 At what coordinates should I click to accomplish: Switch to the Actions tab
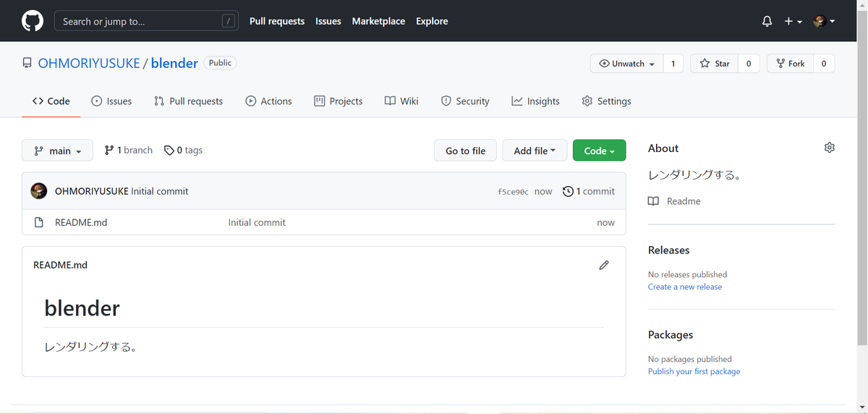pyautogui.click(x=268, y=101)
